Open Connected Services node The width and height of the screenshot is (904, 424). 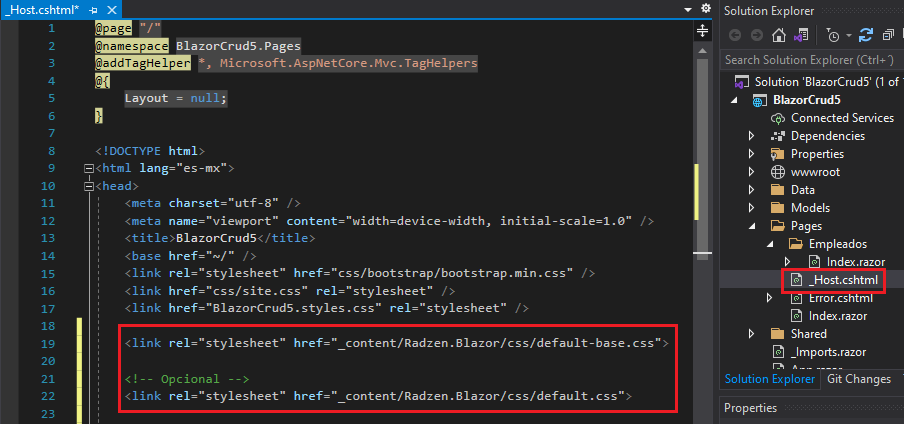(842, 118)
